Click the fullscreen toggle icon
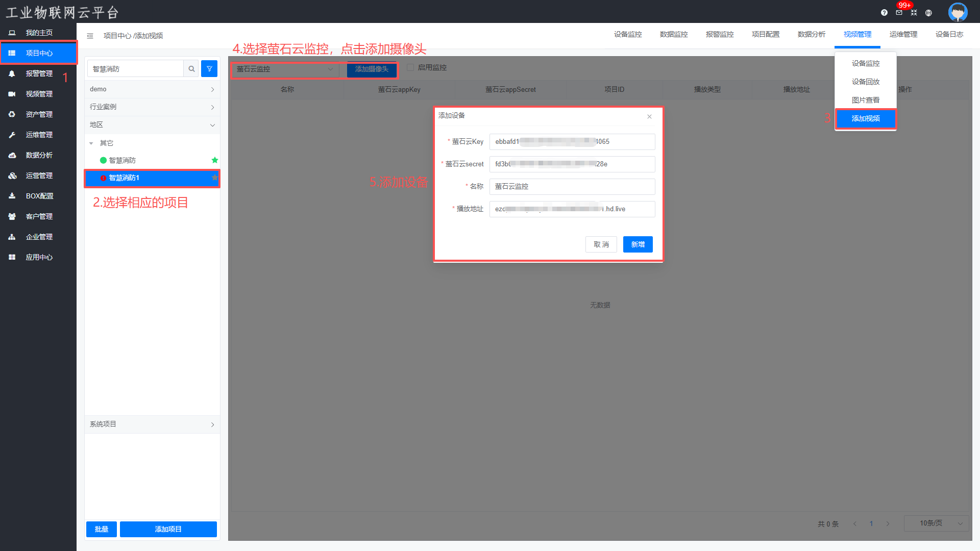 (x=914, y=13)
